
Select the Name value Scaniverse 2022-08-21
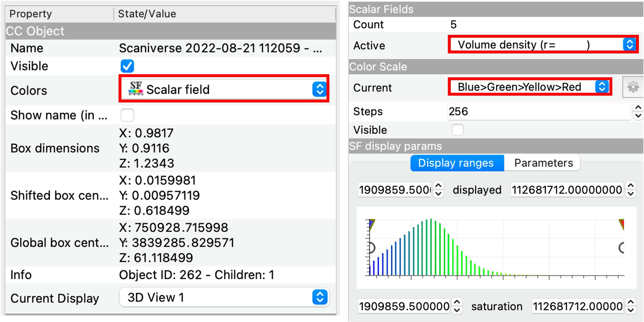(x=220, y=48)
